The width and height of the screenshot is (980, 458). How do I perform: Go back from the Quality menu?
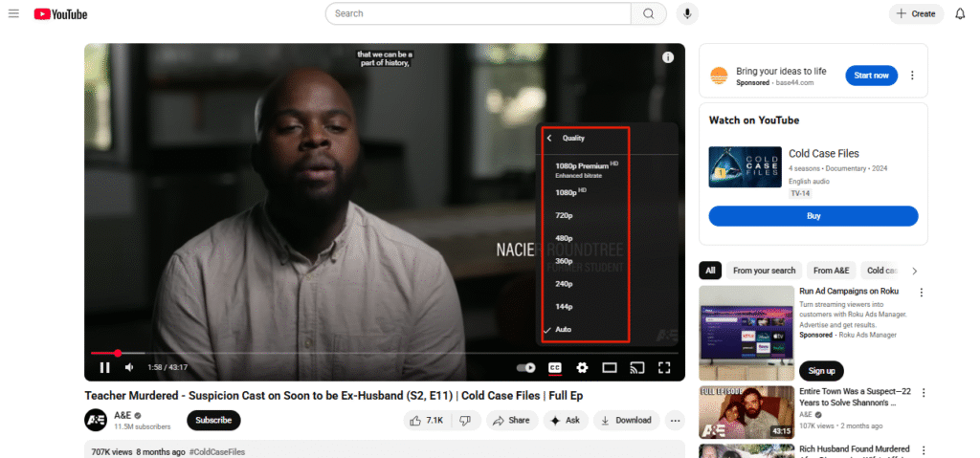coord(549,138)
